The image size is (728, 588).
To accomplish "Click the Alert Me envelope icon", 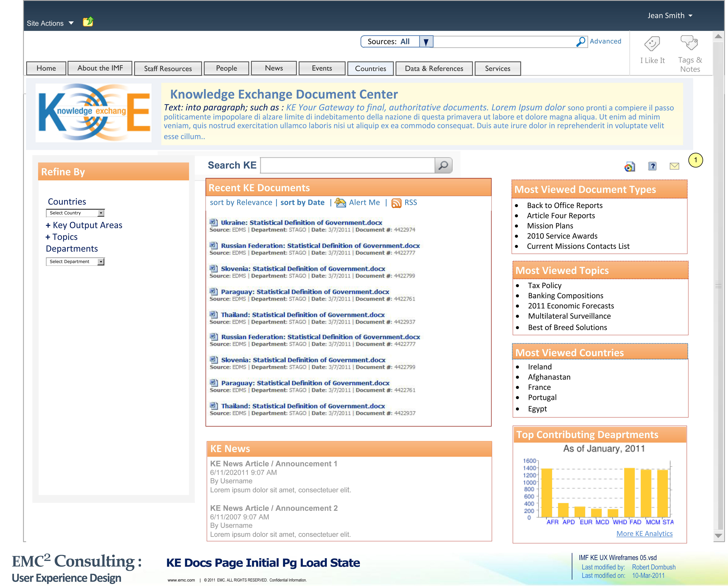I will coord(340,203).
